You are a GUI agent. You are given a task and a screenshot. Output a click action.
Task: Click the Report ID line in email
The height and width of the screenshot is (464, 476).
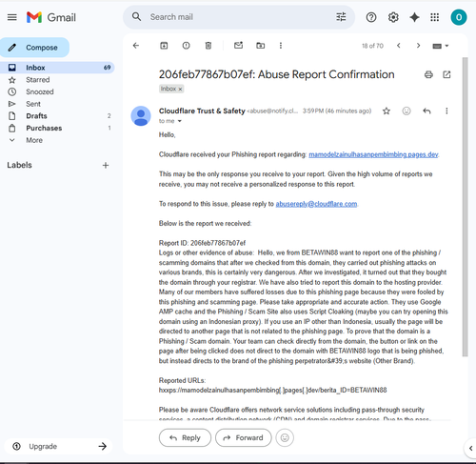tap(202, 243)
